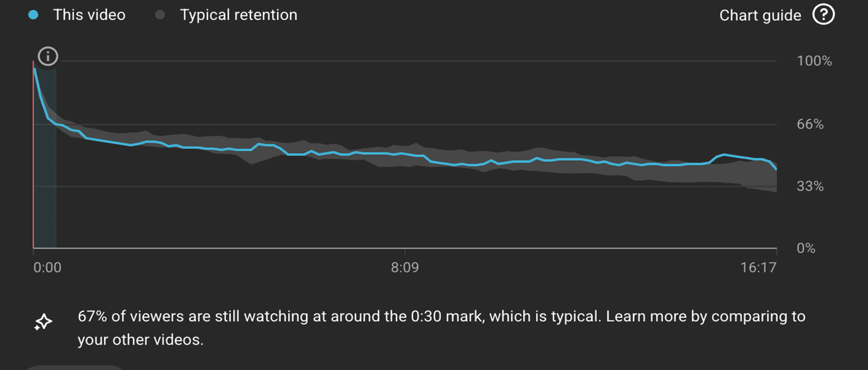Select the 8:09 midpoint time label

pyautogui.click(x=404, y=267)
